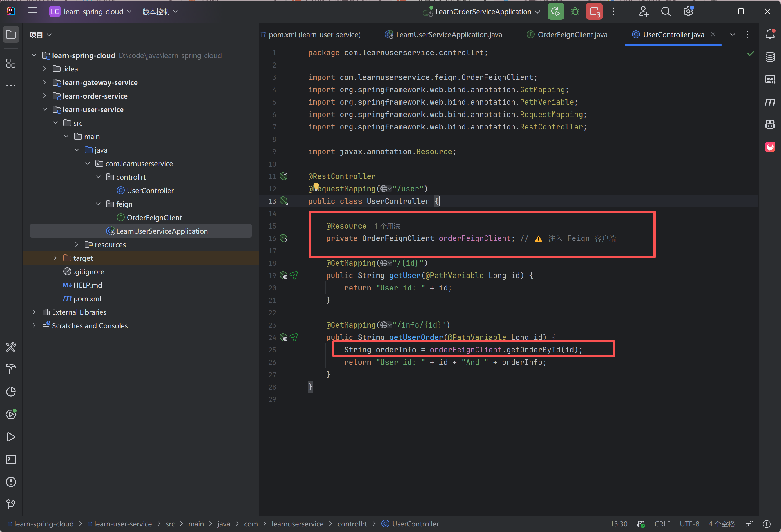The image size is (781, 532).
Task: Click the line 19 endpoint gutter icon
Action: (x=284, y=276)
